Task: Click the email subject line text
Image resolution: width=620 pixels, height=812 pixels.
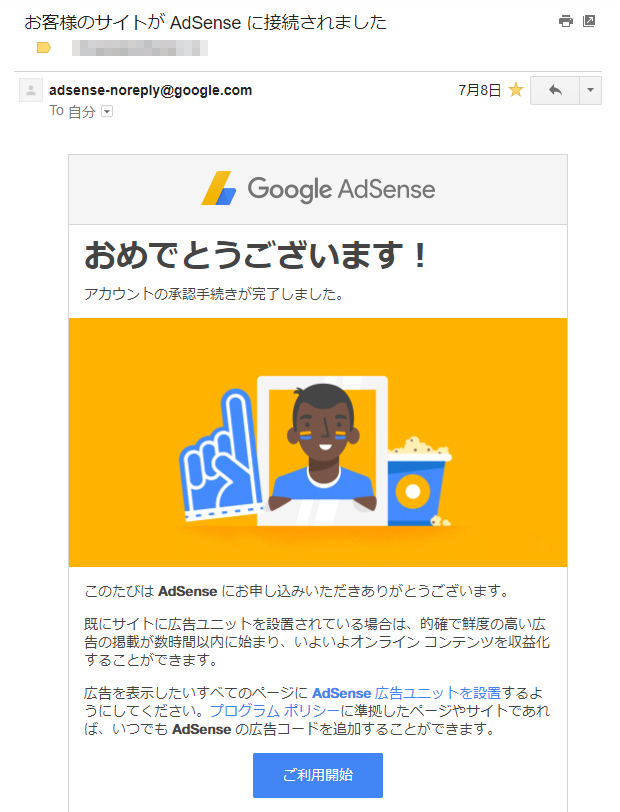Action: tap(205, 22)
